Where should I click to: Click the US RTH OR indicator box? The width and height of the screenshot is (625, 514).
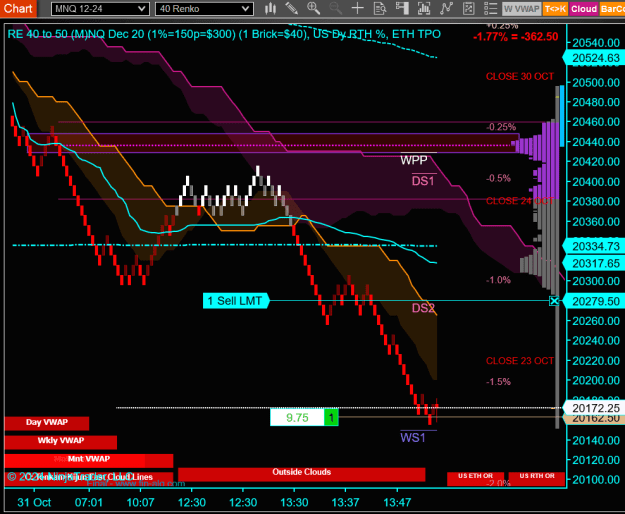[537, 479]
